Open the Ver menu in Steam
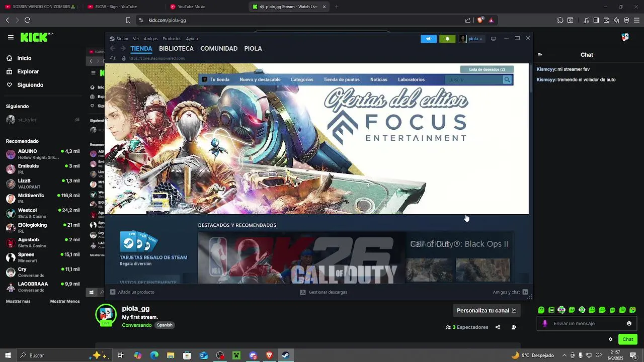 tap(136, 39)
